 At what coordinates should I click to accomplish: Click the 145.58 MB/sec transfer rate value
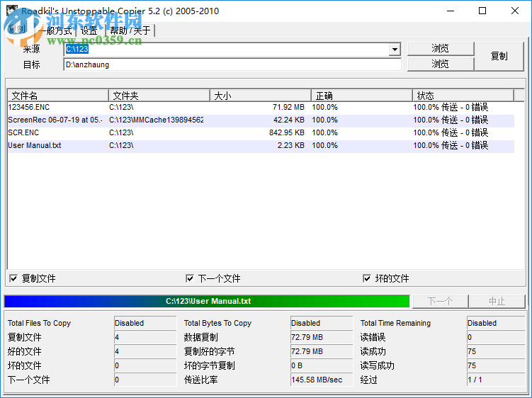322,380
